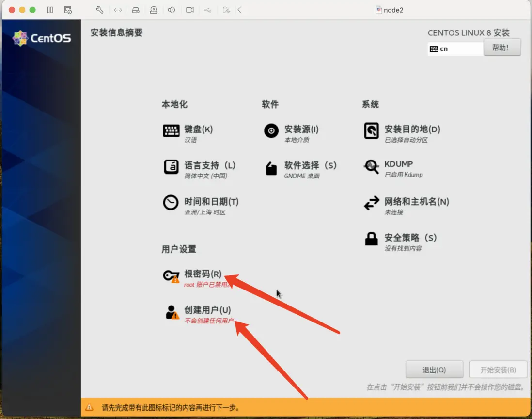This screenshot has height=419, width=532.
Task: Click the 开始安装(B) begin installation button
Action: click(x=498, y=370)
